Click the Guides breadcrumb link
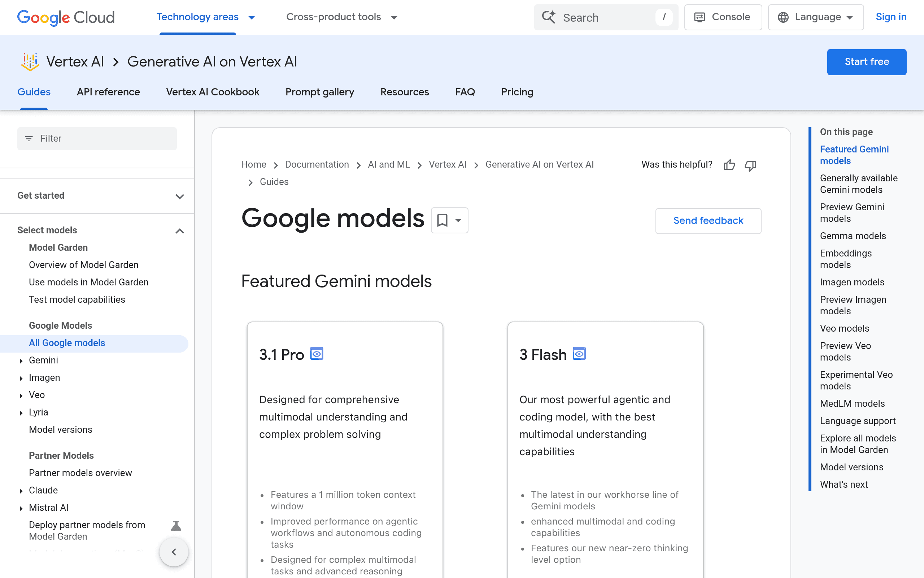Viewport: 924px width, 578px height. [274, 182]
